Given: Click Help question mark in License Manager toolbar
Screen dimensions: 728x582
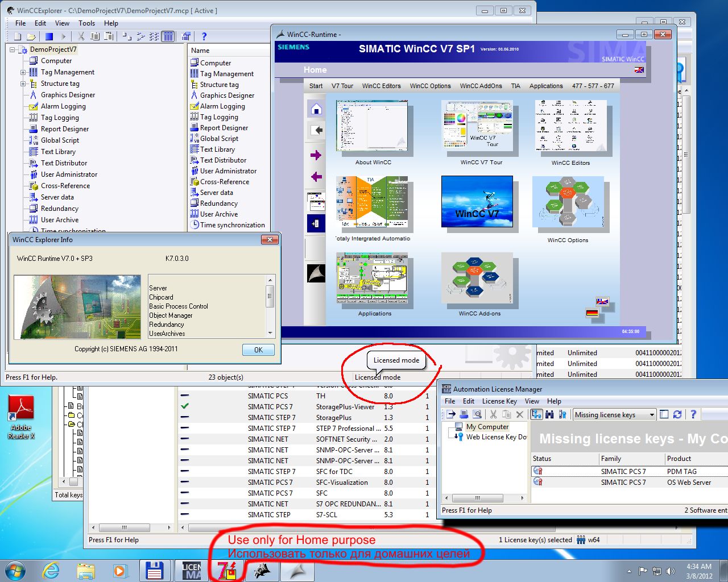Looking at the screenshot, I should pyautogui.click(x=693, y=414).
